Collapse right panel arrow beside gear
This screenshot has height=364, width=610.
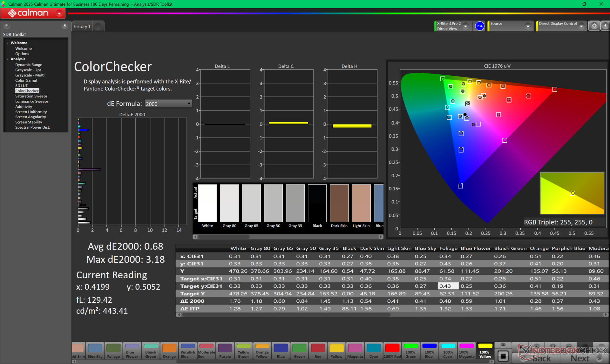click(x=605, y=26)
